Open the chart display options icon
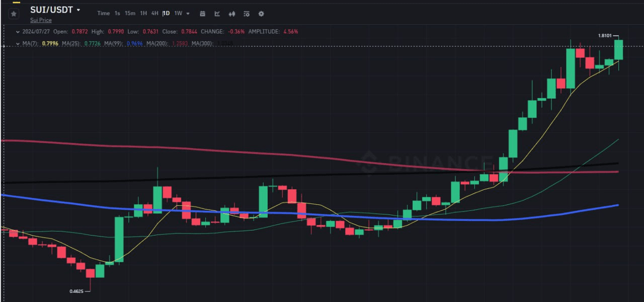Viewport: 644px width, 302px height. click(x=246, y=14)
